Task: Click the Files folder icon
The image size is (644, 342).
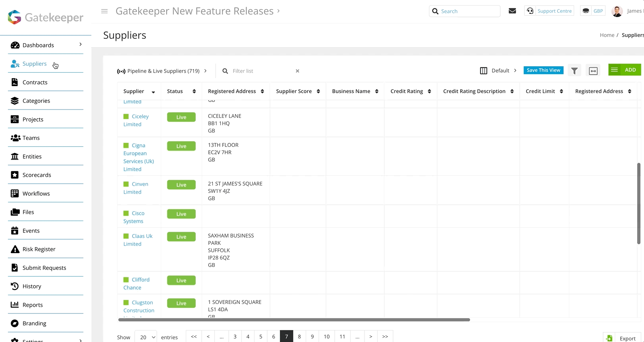Action: [15, 212]
